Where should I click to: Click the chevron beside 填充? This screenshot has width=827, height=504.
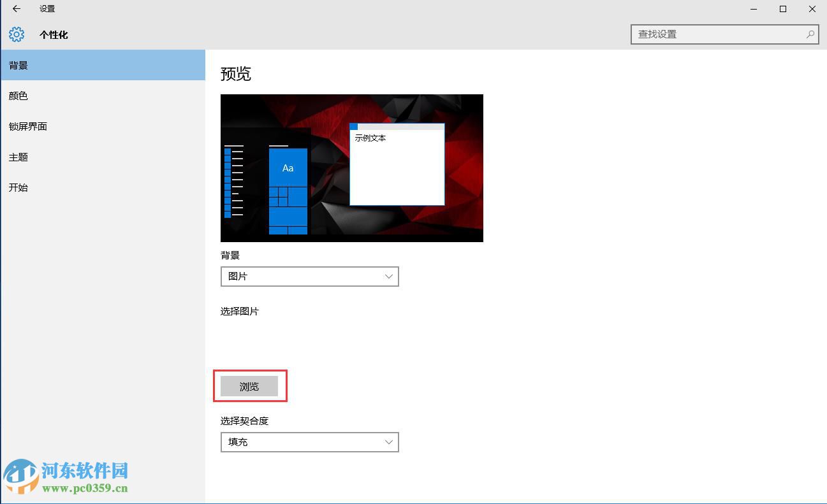(389, 442)
